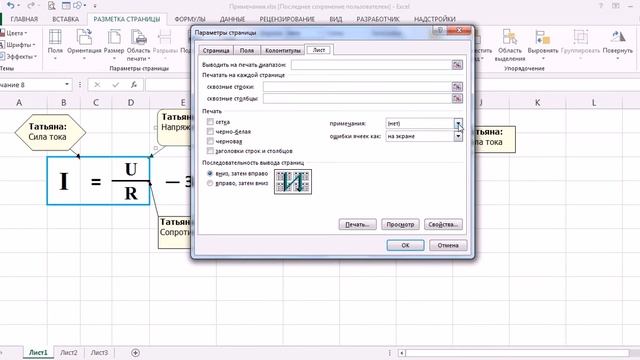640x360 pixels.
Task: Click the Undo icon in quick access toolbar
Action: (x=11, y=6)
